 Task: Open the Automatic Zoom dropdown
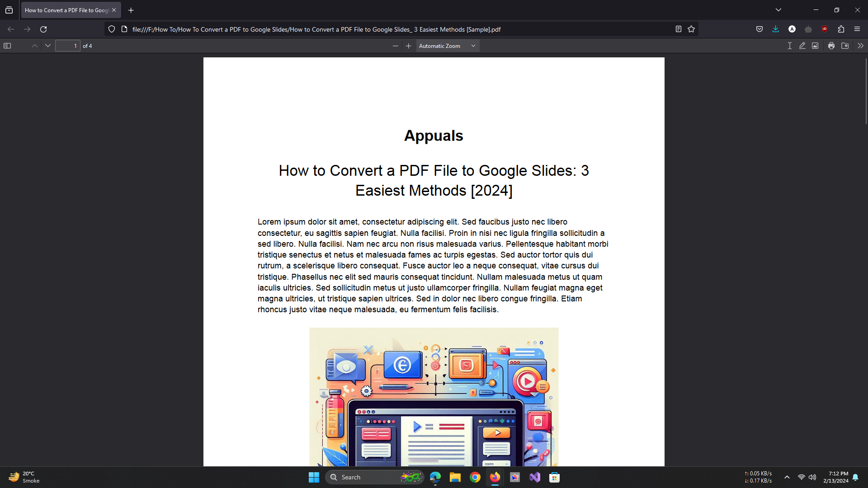(447, 46)
